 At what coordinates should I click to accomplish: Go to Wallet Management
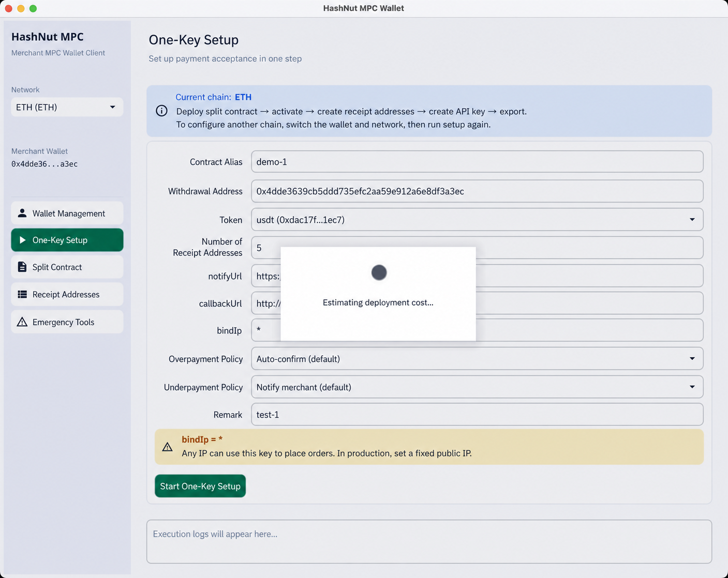tap(67, 213)
